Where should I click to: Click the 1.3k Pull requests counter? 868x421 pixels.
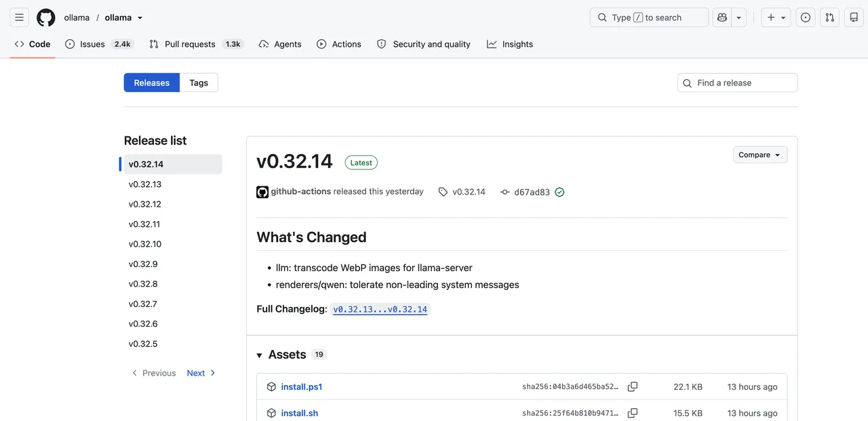[x=233, y=44]
